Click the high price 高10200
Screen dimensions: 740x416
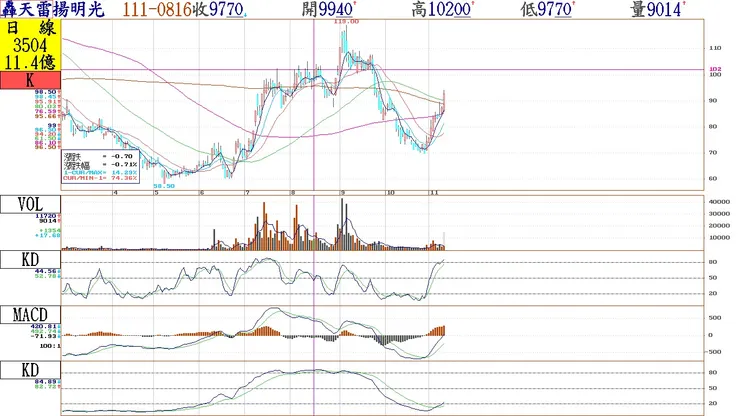click(441, 9)
